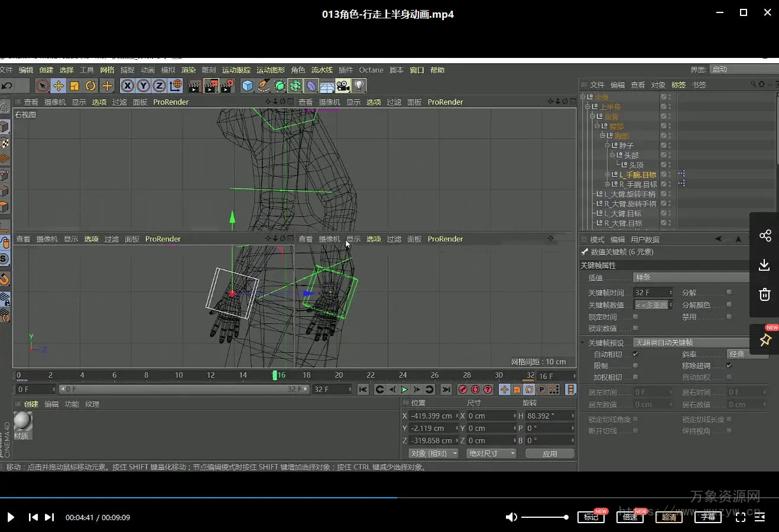
Task: Select the Move tool in the top toolbar
Action: coord(59,86)
